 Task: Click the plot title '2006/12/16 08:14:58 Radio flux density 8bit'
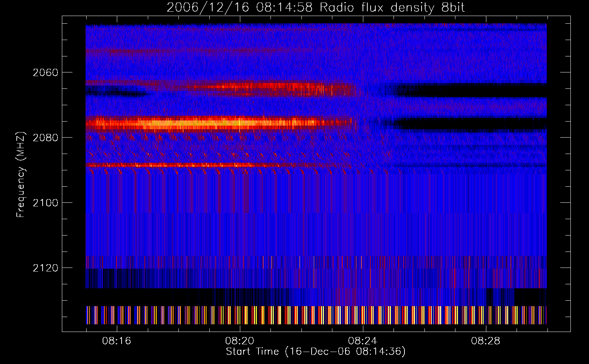click(316, 8)
